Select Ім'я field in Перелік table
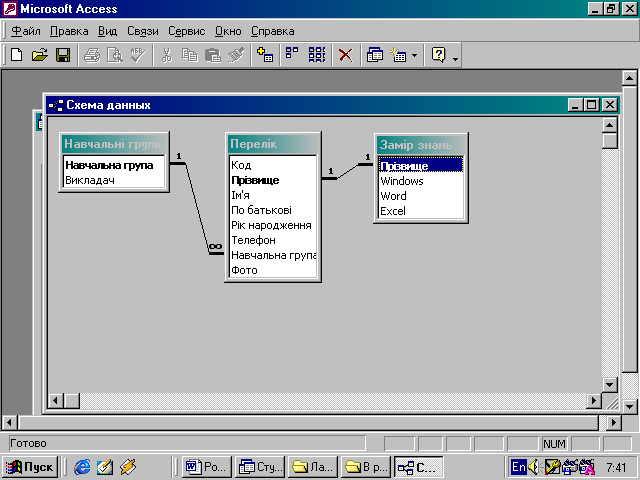 point(273,195)
